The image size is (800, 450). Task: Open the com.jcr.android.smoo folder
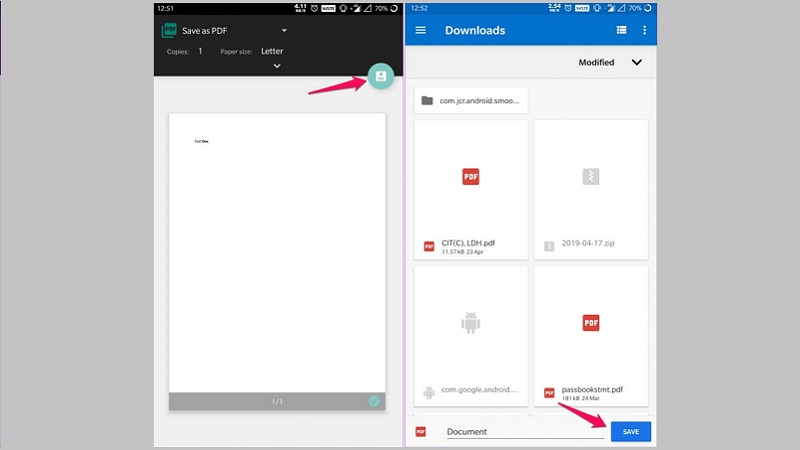pyautogui.click(x=470, y=101)
